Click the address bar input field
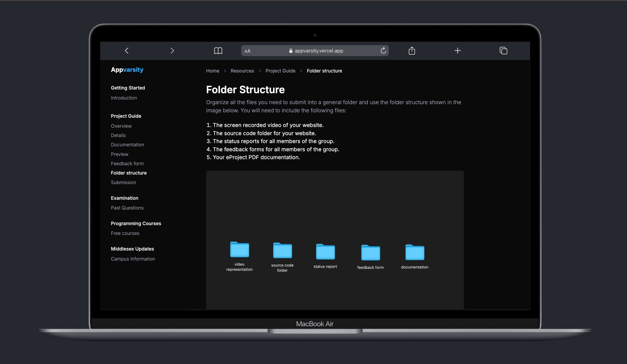Screen dimensions: 627x364 click(315, 51)
